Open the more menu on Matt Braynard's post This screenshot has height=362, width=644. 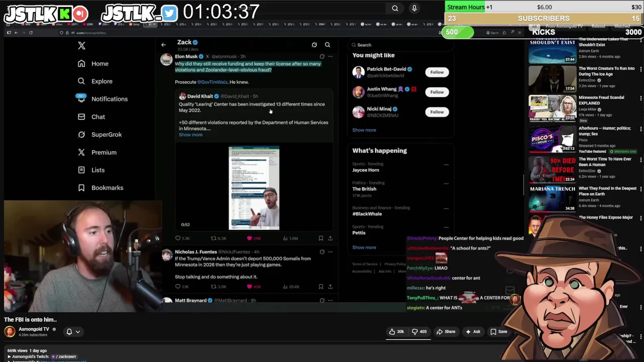(x=330, y=301)
